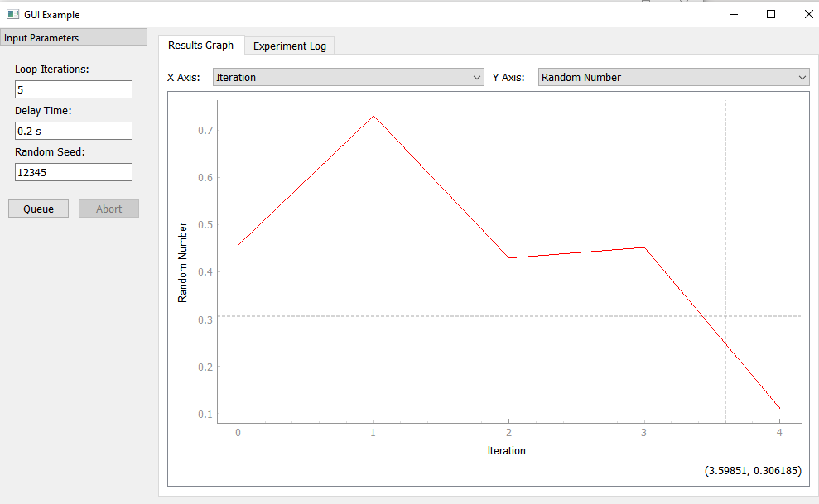819x504 pixels.
Task: Click the disabled Abort button
Action: 108,208
